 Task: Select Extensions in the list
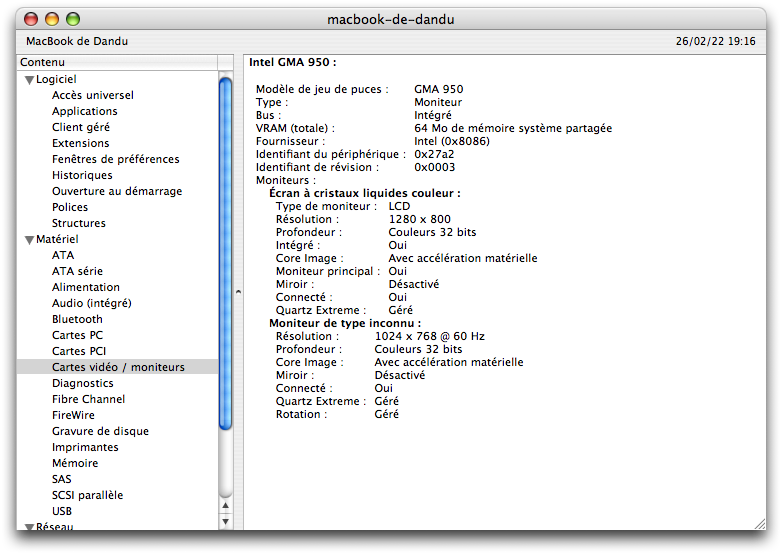coord(80,143)
